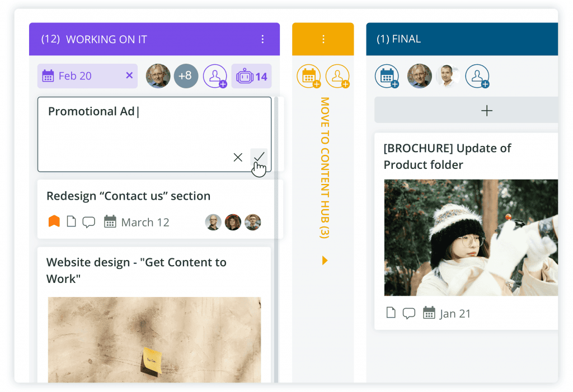Remove the Feb 20 date filter chip
This screenshot has width=573, height=392.
129,75
